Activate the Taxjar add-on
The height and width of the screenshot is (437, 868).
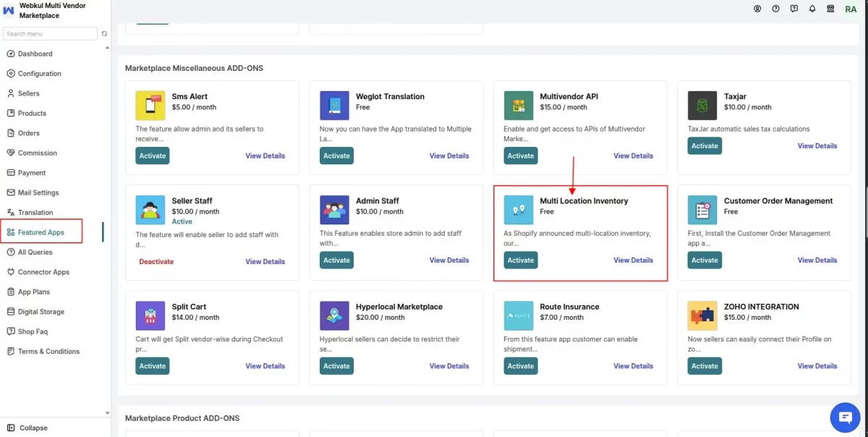point(705,145)
